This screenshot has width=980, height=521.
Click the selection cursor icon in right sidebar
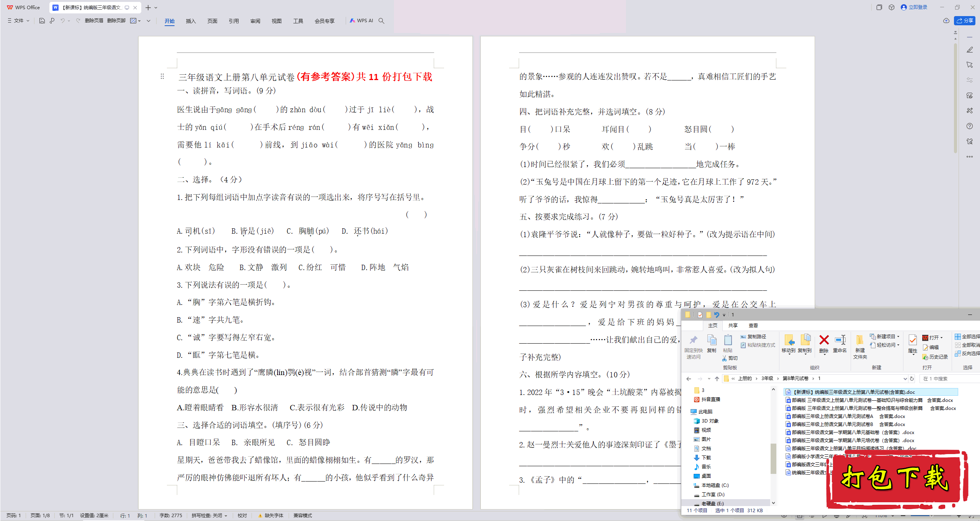point(970,65)
